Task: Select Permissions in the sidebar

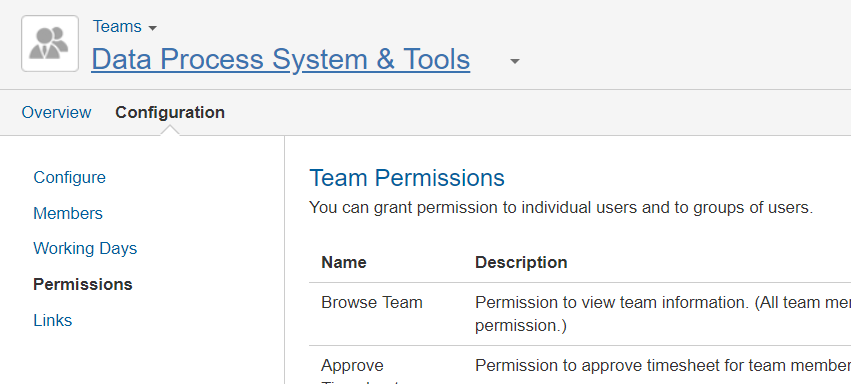Action: pos(83,284)
